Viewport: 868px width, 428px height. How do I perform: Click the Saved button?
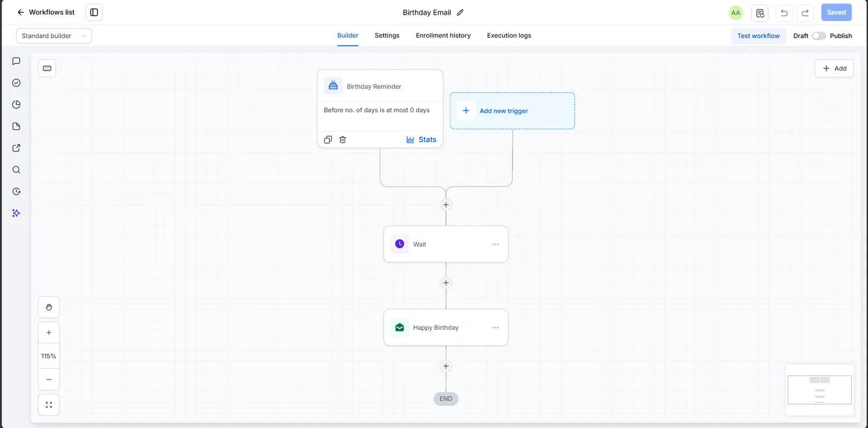click(836, 12)
